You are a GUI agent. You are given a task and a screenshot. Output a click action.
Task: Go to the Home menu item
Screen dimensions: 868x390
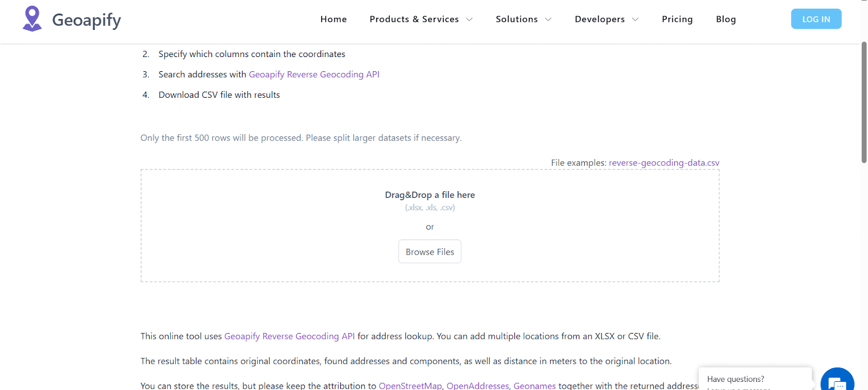pos(333,19)
